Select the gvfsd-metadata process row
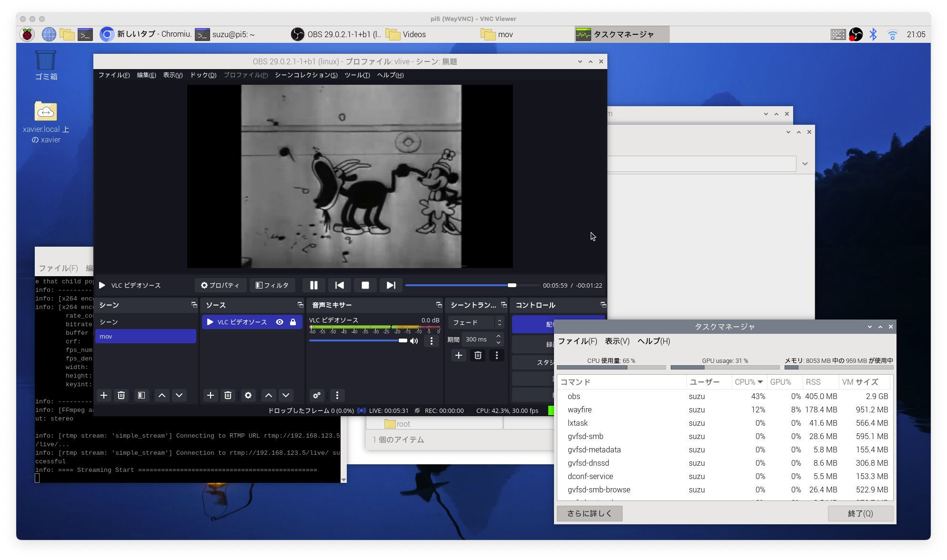This screenshot has height=560, width=947. pyautogui.click(x=724, y=450)
